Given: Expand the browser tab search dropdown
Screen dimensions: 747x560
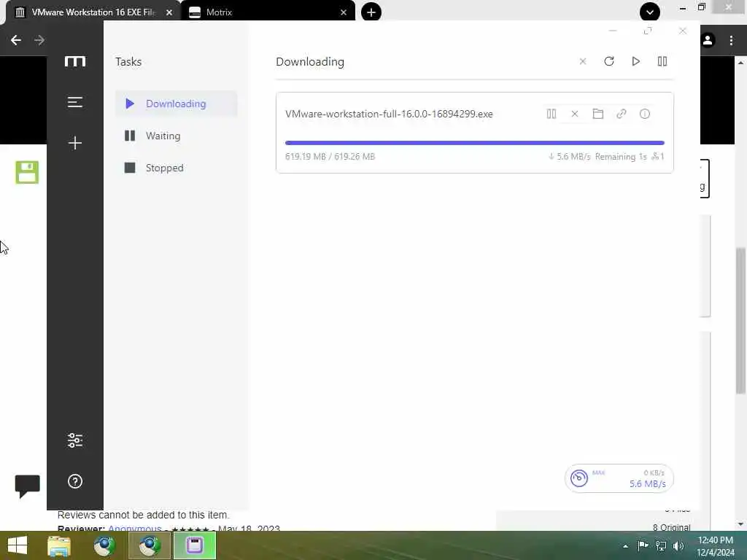Looking at the screenshot, I should click(650, 12).
